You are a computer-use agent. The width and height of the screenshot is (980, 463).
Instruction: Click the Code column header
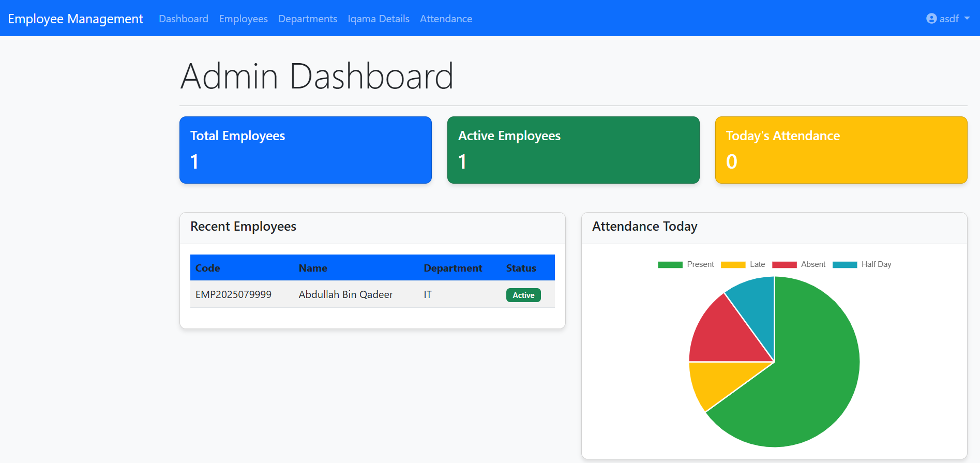(208, 268)
